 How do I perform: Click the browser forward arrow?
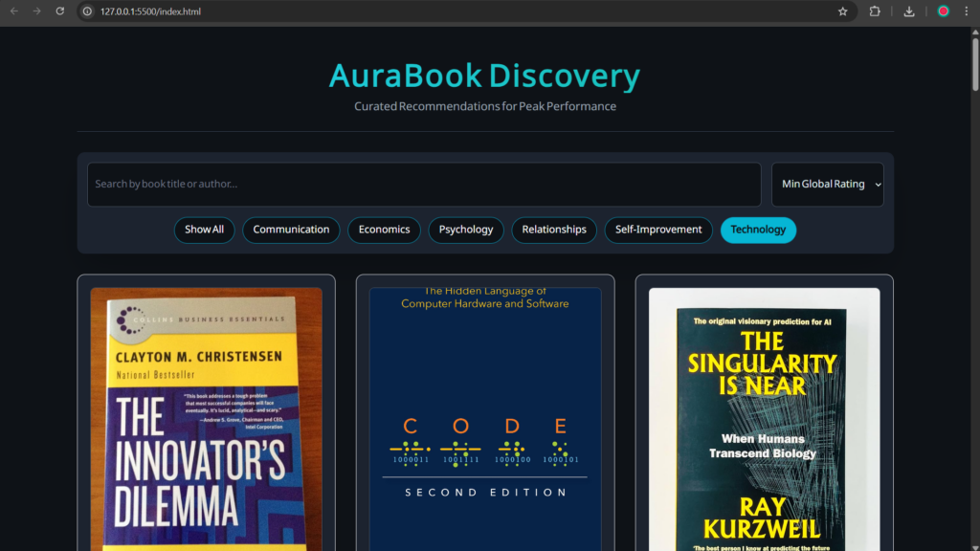37,11
